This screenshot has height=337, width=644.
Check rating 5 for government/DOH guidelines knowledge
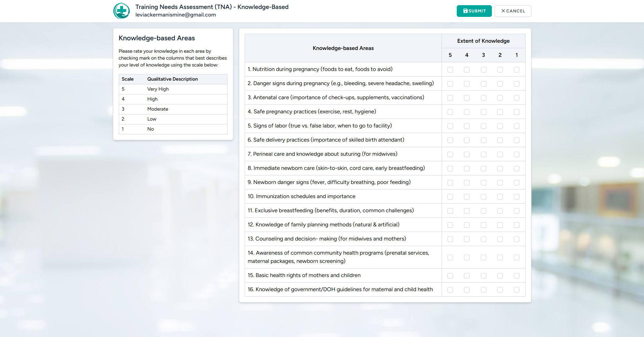450,290
